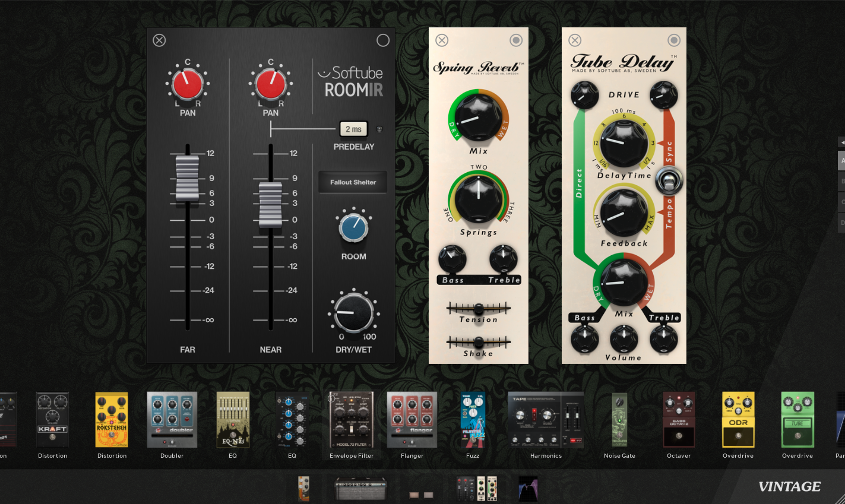Choose the Fuzz pedal

point(473,420)
